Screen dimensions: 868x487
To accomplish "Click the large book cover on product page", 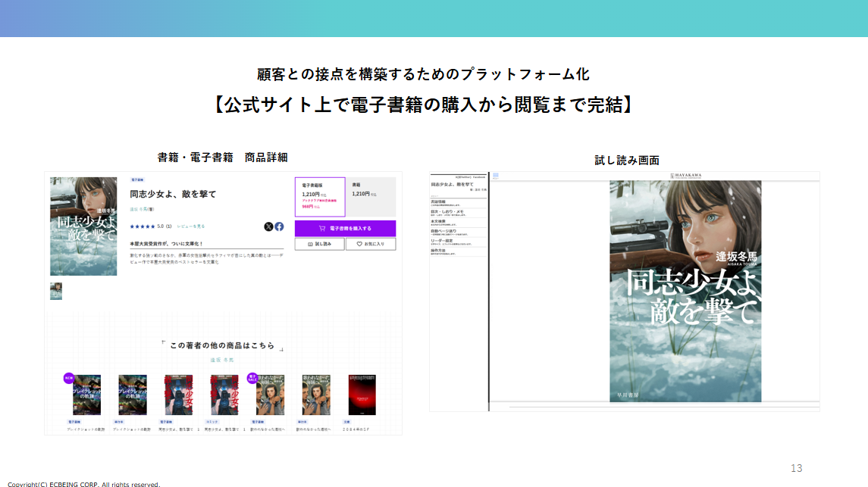I will click(x=83, y=226).
